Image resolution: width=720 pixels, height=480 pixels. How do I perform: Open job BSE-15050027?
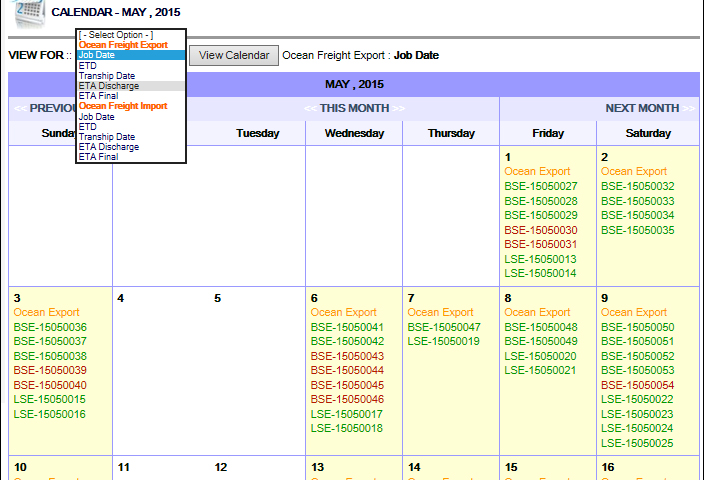pyautogui.click(x=540, y=186)
